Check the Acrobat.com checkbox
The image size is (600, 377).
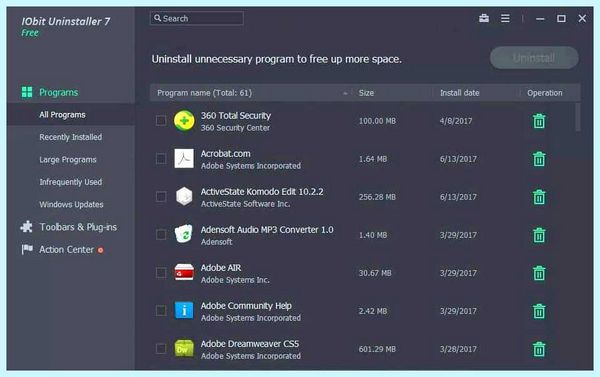161,158
